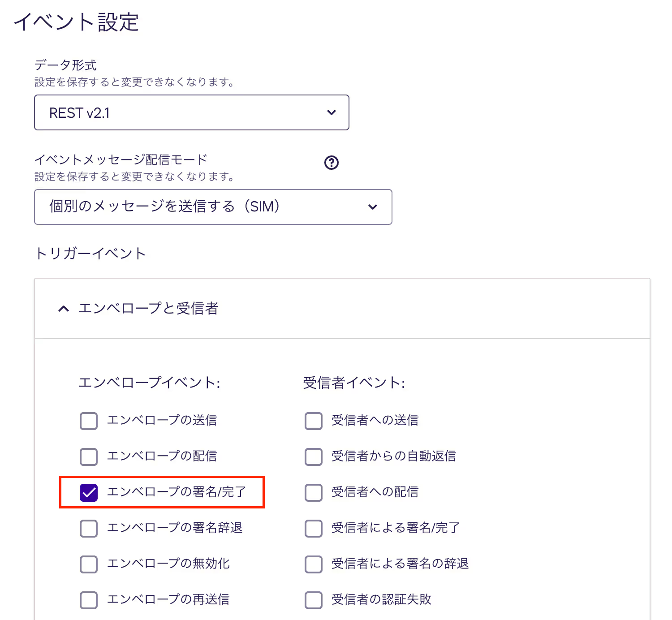Viewport: 672px width, 620px height.
Task: Check 受信者による署名/完了
Action: click(x=314, y=529)
